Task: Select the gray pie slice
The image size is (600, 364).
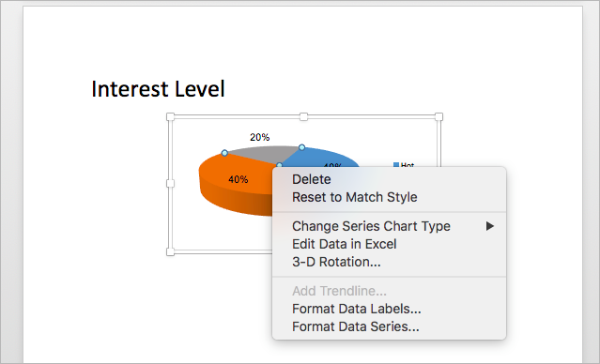Action: point(262,154)
